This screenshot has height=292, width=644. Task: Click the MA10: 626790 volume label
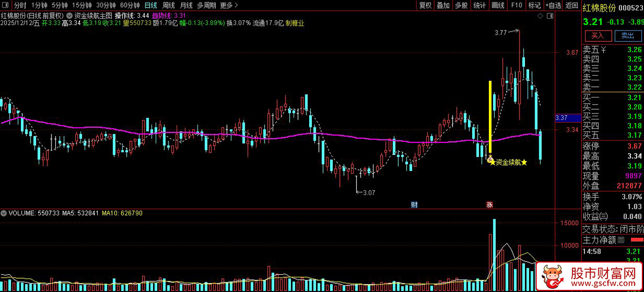point(122,213)
